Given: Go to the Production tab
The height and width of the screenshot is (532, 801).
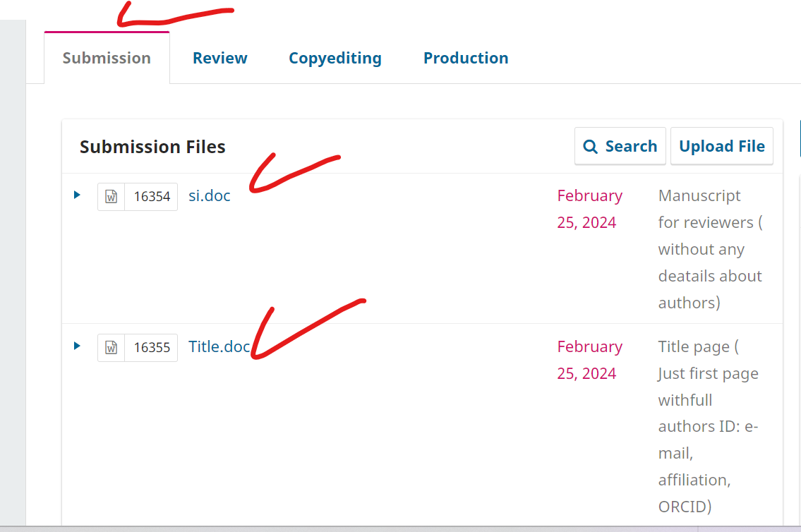Looking at the screenshot, I should [x=465, y=58].
